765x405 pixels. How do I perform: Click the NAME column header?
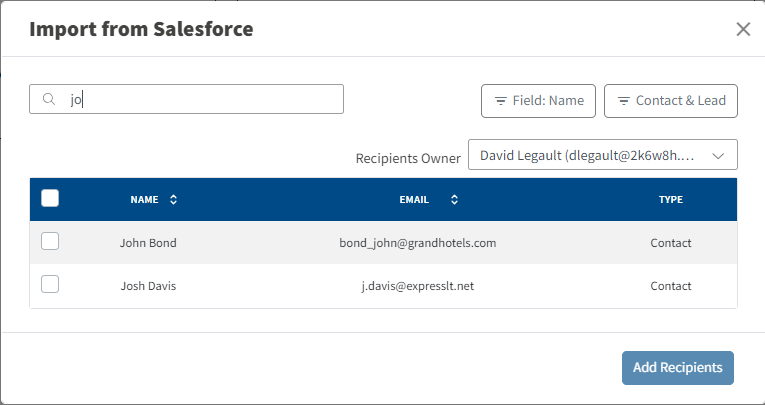[145, 200]
